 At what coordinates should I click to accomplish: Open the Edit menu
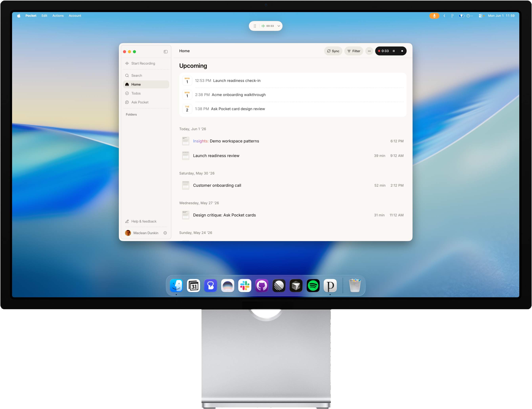point(44,16)
